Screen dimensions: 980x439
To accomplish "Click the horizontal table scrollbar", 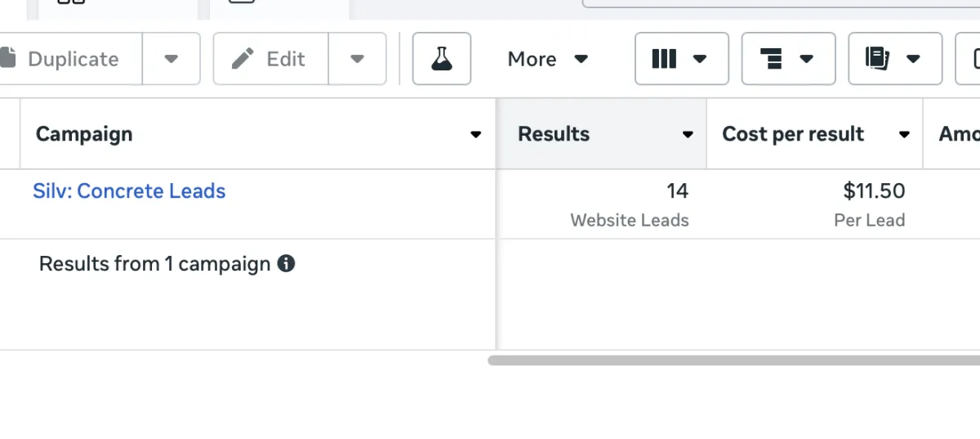I will tap(733, 360).
